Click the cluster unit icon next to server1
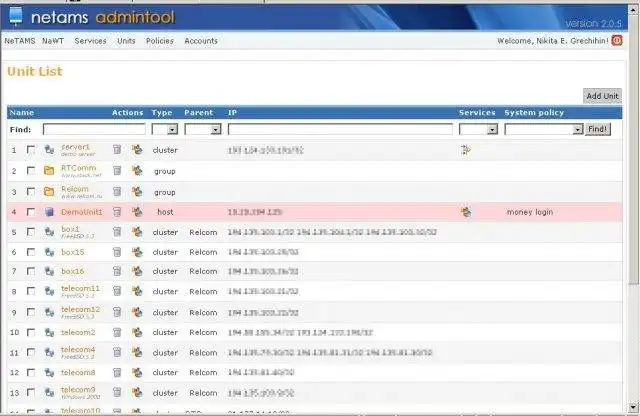640x416 pixels. 49,150
